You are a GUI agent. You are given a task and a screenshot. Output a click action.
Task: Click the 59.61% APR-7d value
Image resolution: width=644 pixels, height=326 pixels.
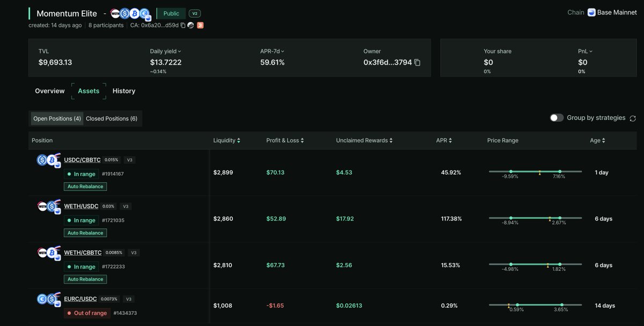tap(273, 62)
